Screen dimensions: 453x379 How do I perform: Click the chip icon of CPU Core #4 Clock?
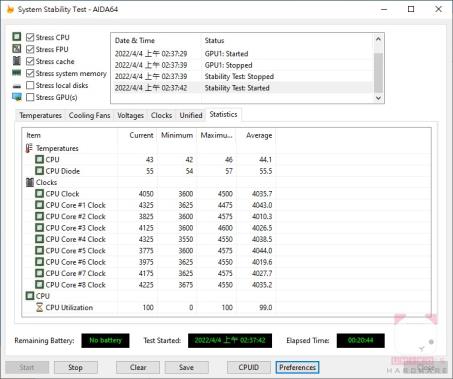(39, 239)
